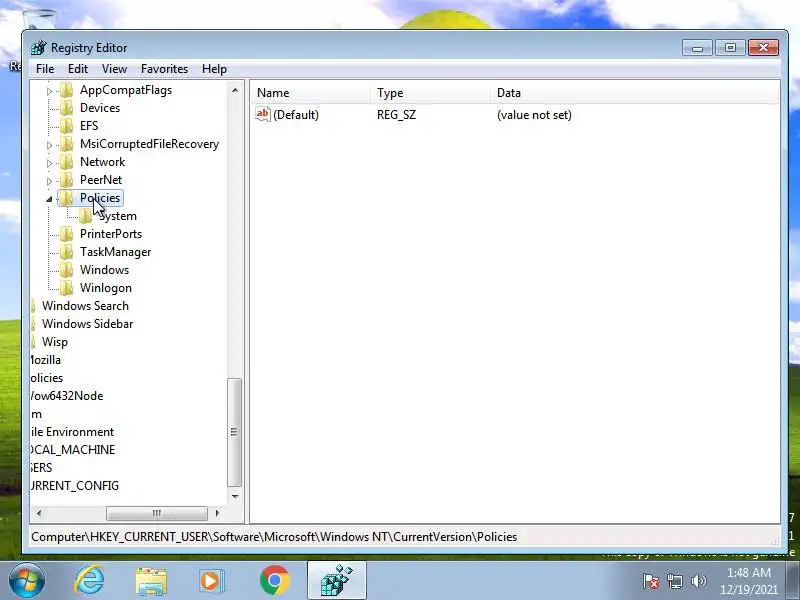This screenshot has height=600, width=800.
Task: Expand the PeerNet key arrow
Action: [x=49, y=181]
